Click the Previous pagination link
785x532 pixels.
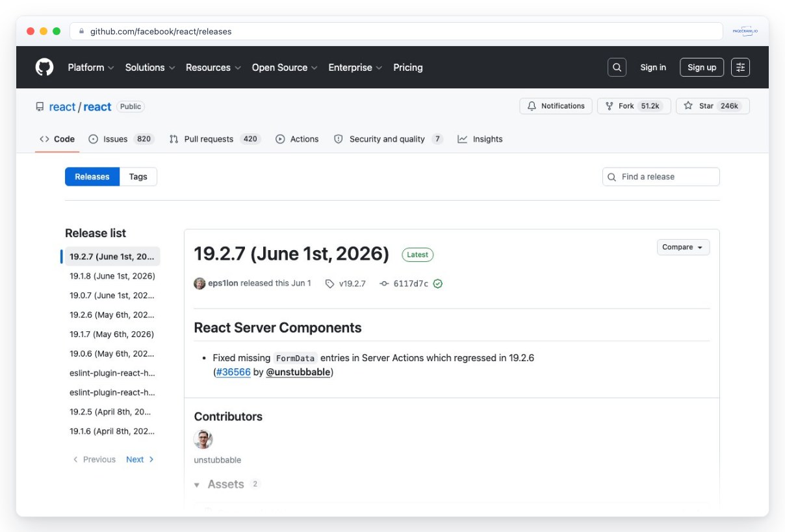[x=94, y=459]
